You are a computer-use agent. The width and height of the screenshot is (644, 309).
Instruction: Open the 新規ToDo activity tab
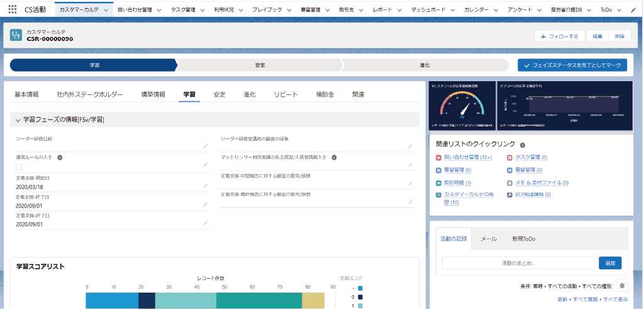click(524, 239)
